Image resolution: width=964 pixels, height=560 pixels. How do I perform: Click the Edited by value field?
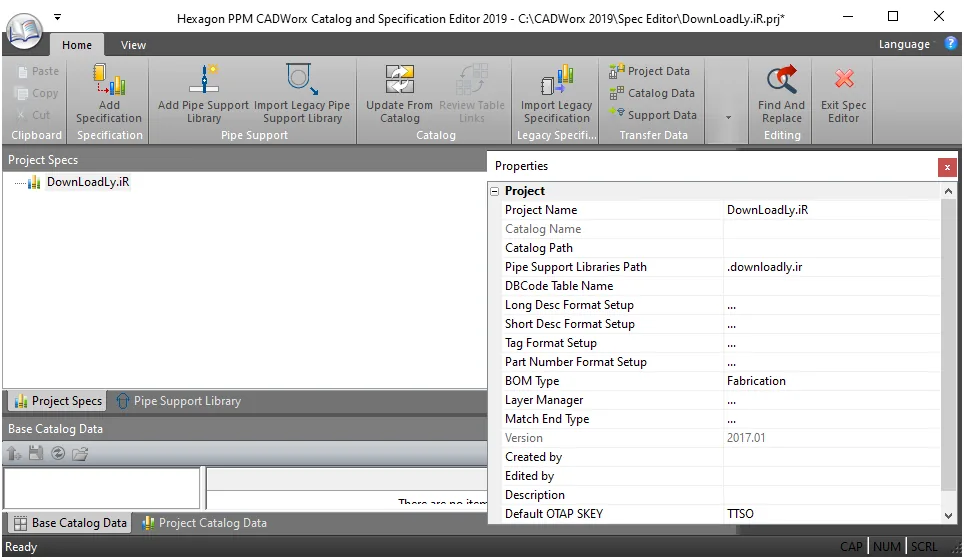point(831,476)
